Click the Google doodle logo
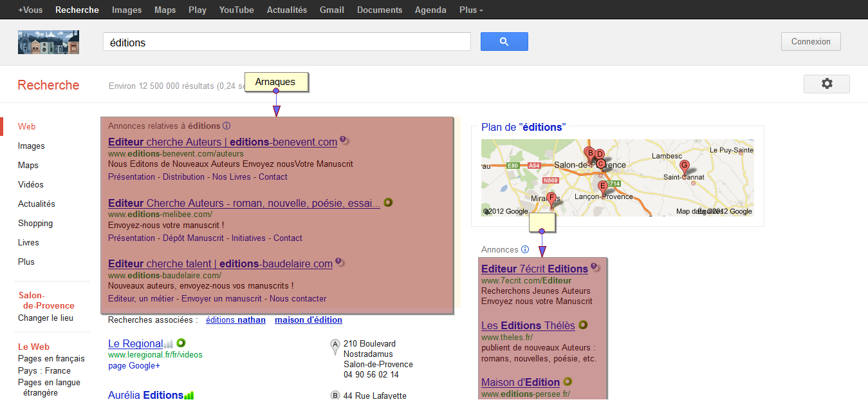The image size is (868, 402). point(48,42)
